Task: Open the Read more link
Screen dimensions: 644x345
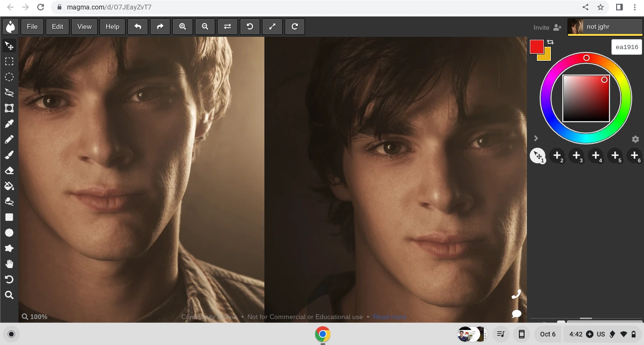Action: pyautogui.click(x=390, y=317)
